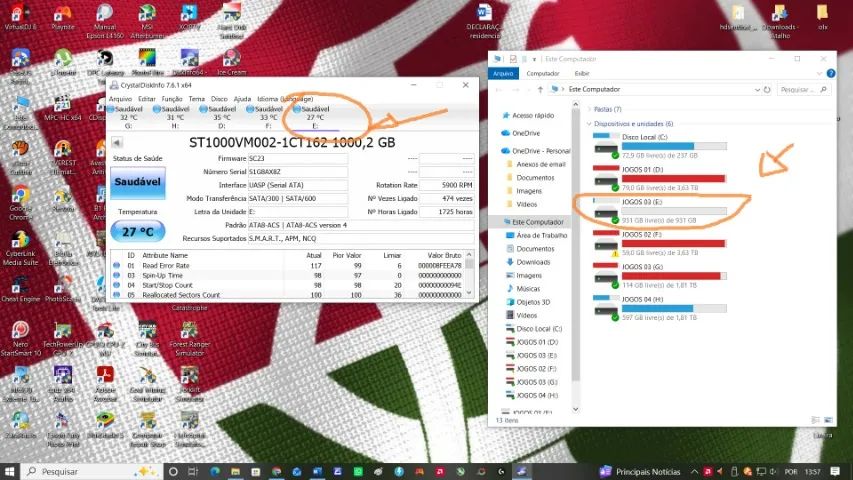
Task: Open the Tema menu in CrystalDiskInfo
Action: point(196,99)
